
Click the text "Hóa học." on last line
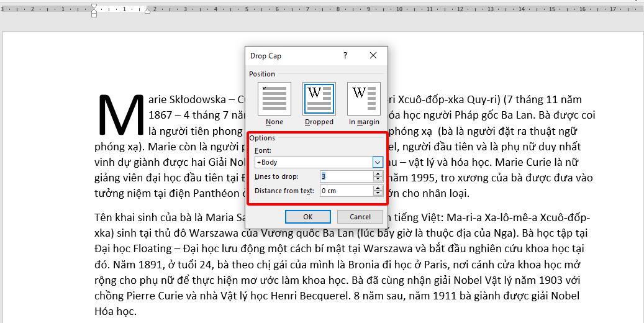tap(115, 311)
